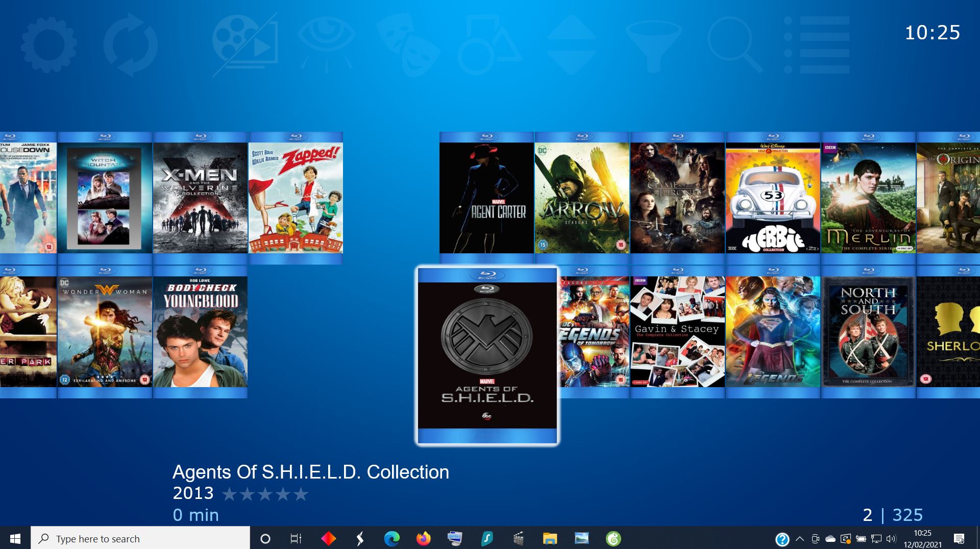Select the Zapped! cover

(x=296, y=198)
